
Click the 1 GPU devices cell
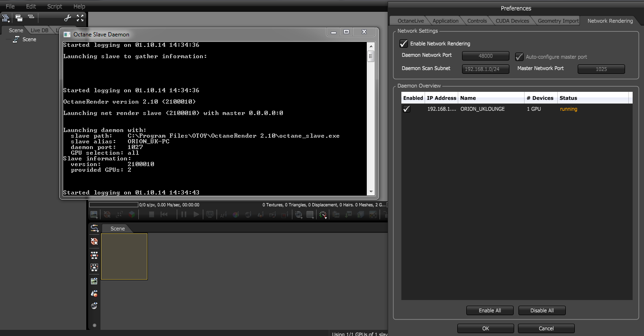point(534,109)
